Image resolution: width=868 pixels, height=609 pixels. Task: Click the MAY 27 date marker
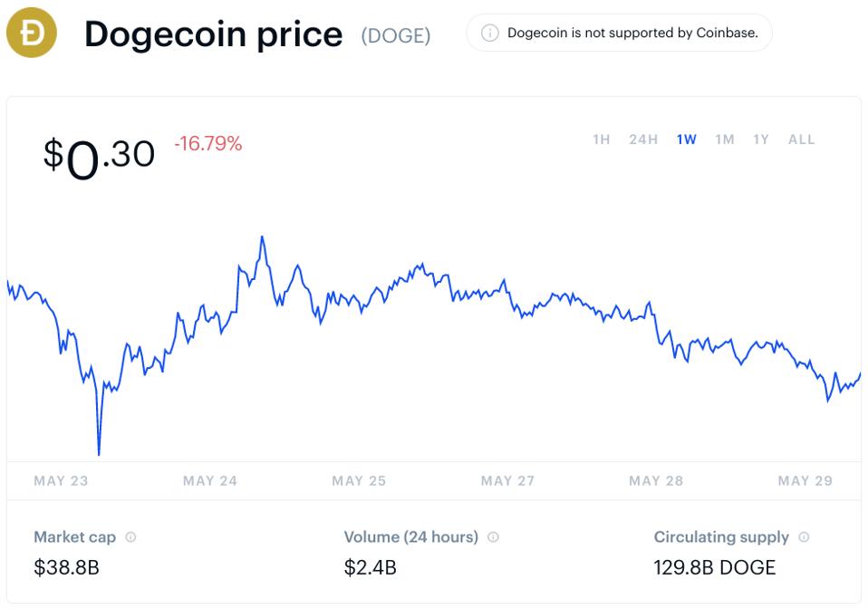[x=507, y=480]
